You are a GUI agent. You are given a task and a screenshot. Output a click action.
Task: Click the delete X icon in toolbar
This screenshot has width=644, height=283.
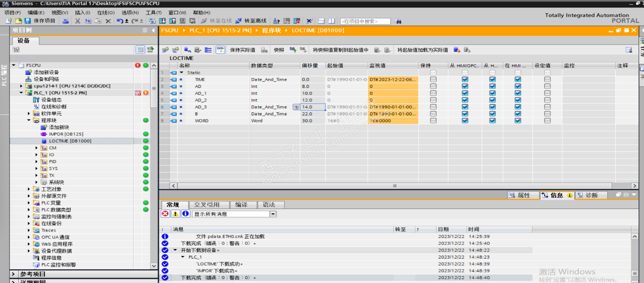point(108,21)
